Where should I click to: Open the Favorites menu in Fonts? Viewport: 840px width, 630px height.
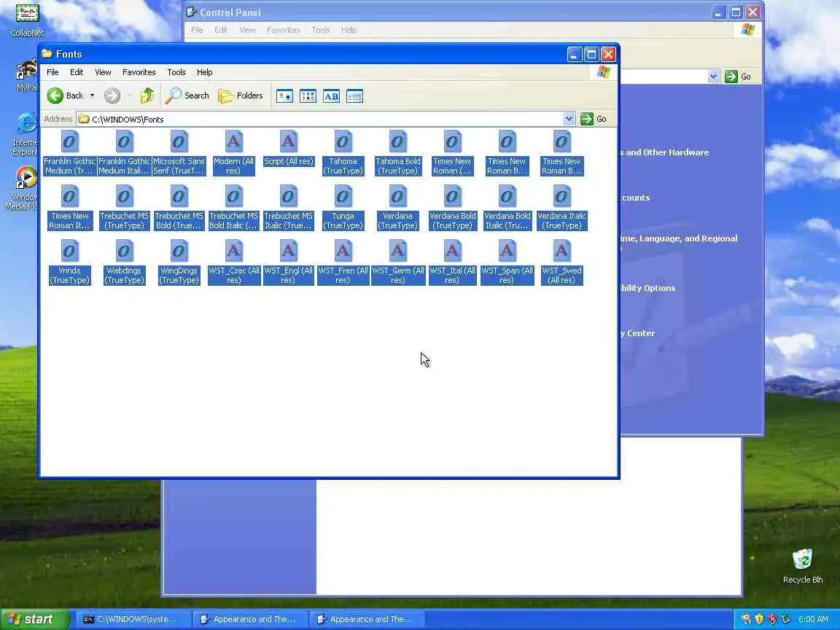pos(139,72)
